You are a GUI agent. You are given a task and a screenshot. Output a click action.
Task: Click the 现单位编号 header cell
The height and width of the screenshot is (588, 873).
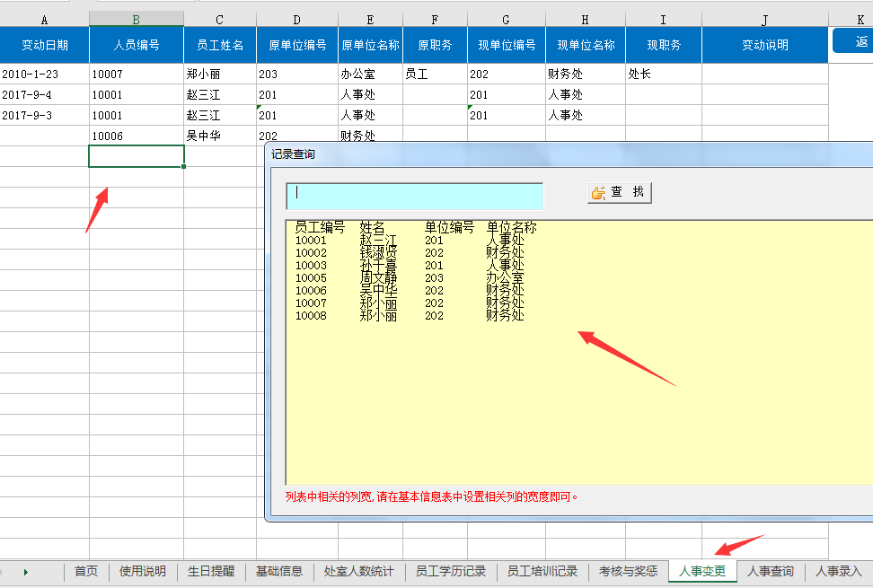pos(506,45)
